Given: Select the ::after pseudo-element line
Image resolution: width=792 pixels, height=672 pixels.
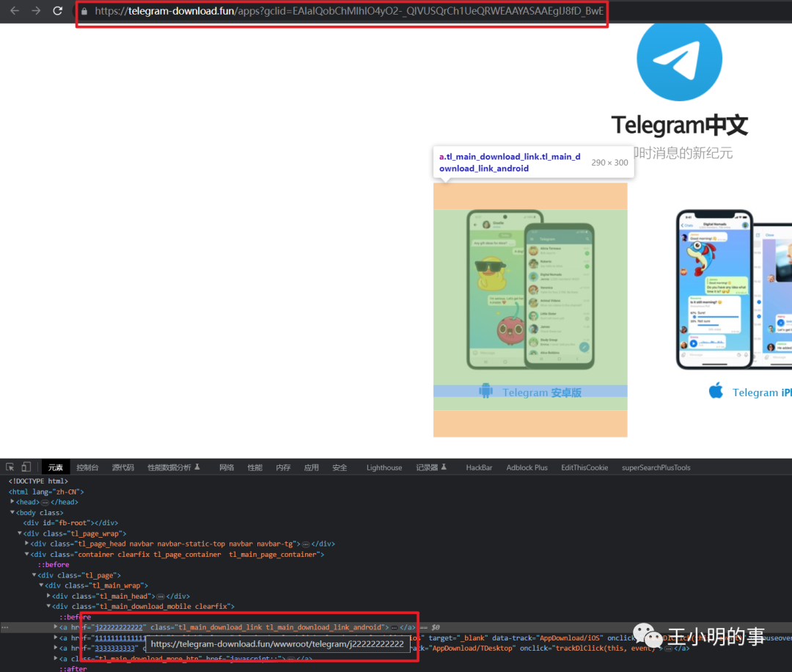Looking at the screenshot, I should (x=73, y=668).
